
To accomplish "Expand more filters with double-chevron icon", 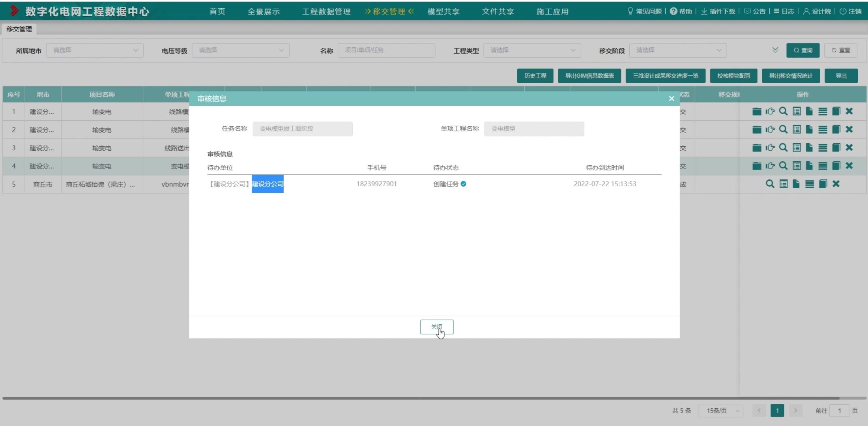I will click(x=775, y=50).
